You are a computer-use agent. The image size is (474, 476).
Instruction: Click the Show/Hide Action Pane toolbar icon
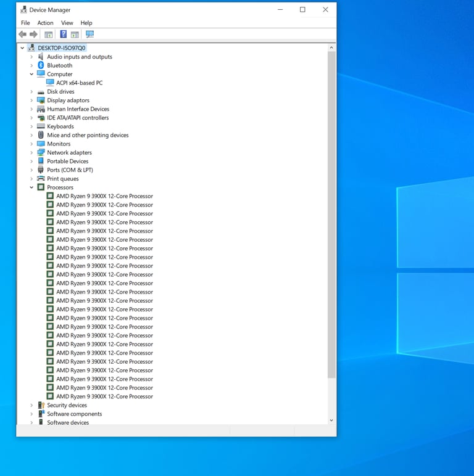click(x=75, y=35)
